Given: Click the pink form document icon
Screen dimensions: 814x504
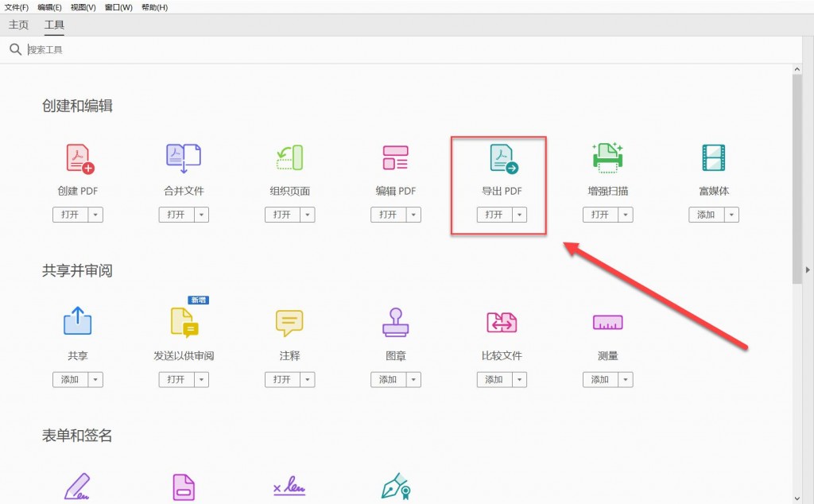Looking at the screenshot, I should pyautogui.click(x=184, y=487).
